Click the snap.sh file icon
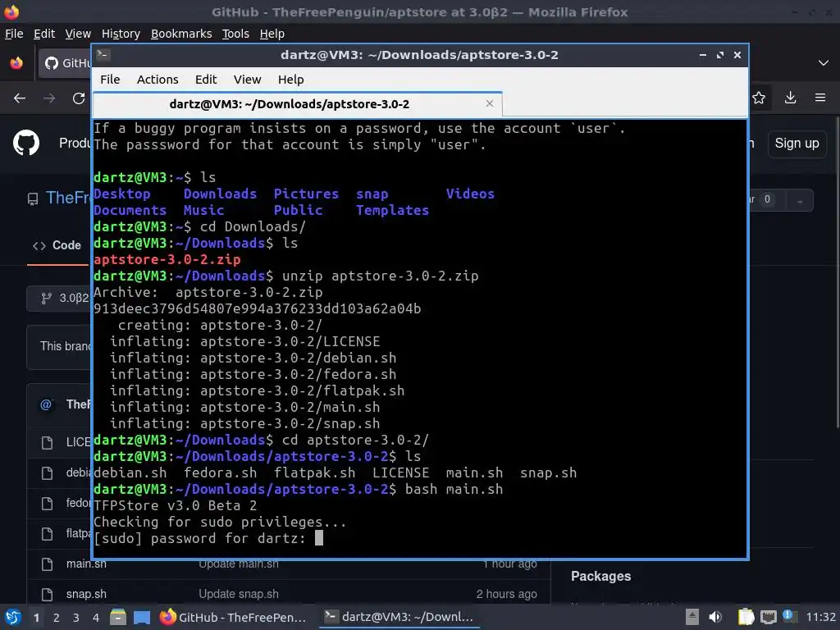The height and width of the screenshot is (630, 840). [47, 594]
